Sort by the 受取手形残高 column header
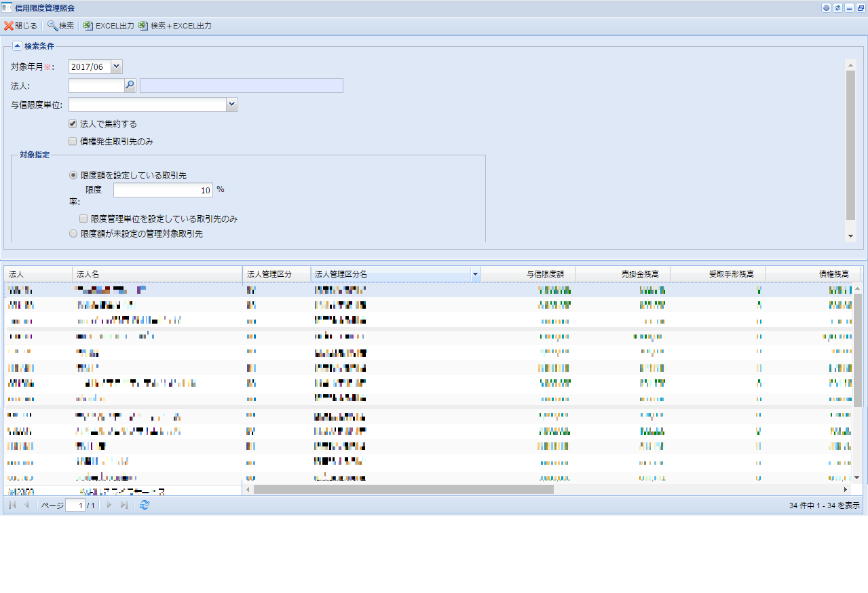Image resolution: width=868 pixels, height=593 pixels. pyautogui.click(x=717, y=274)
